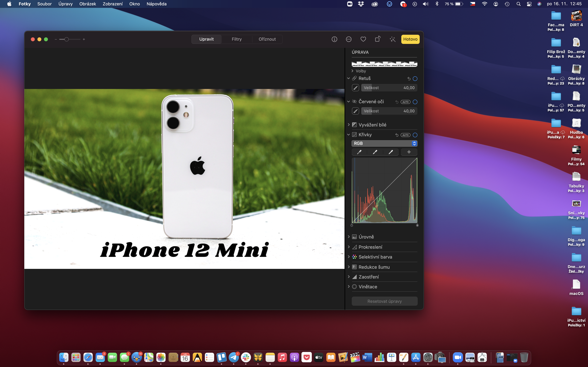Click the photo info icon
The width and height of the screenshot is (588, 367).
(334, 39)
